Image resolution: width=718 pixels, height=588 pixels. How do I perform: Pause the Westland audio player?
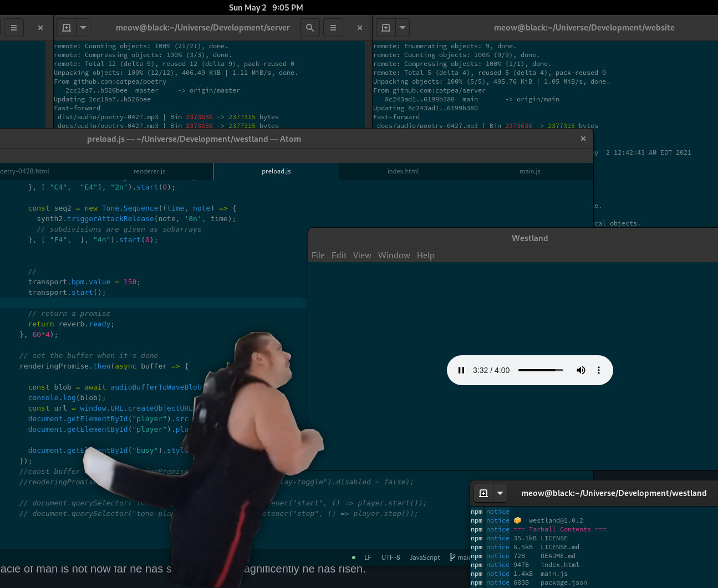point(461,370)
